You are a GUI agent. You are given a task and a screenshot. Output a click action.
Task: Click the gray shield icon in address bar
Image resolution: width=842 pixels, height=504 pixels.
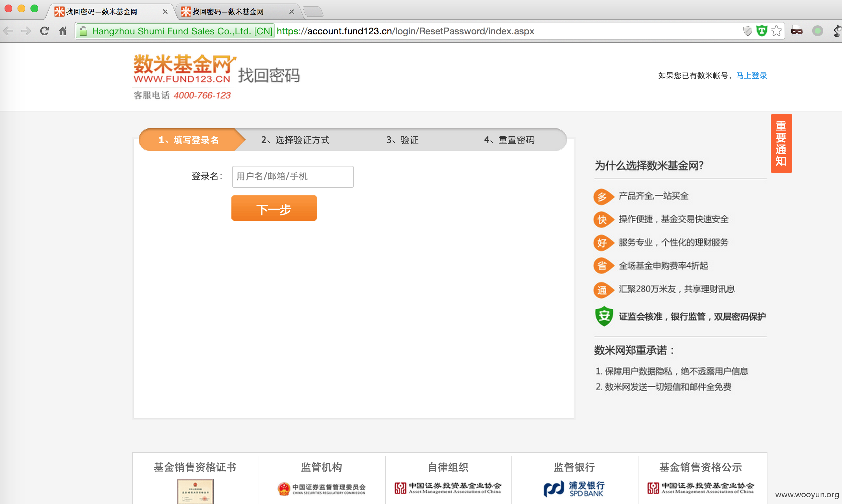[x=748, y=31]
